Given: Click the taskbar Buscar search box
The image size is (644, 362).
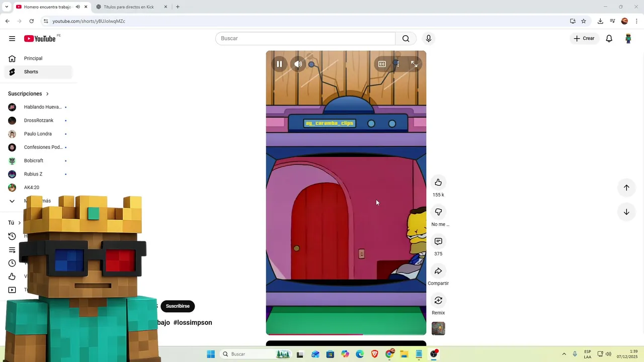Looking at the screenshot, I should [256, 354].
